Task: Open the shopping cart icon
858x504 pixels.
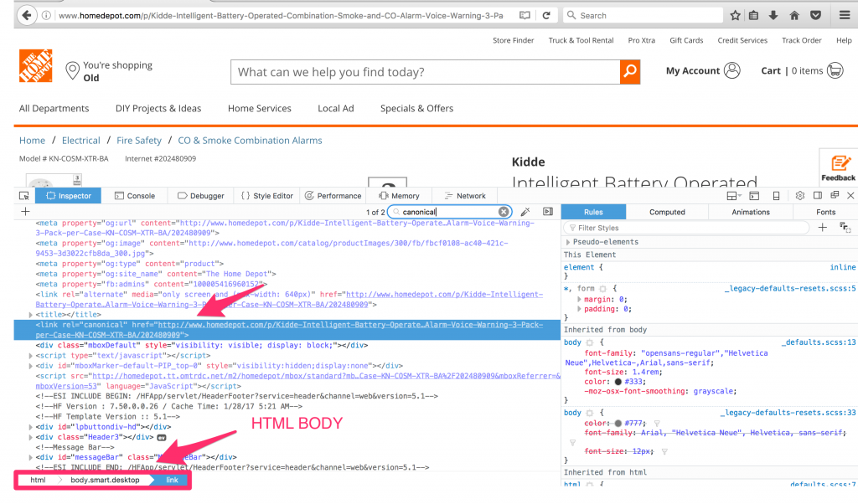Action: (835, 70)
